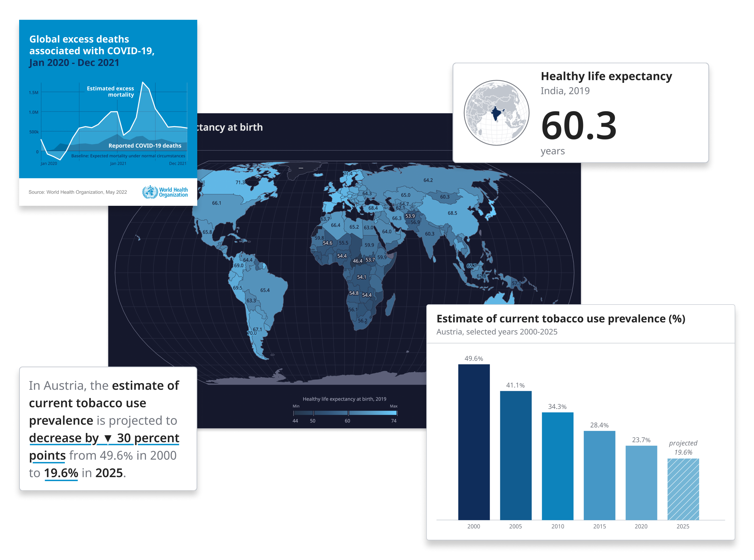The image size is (754, 560).
Task: Click the World Health Organization logo
Action: coord(165,192)
